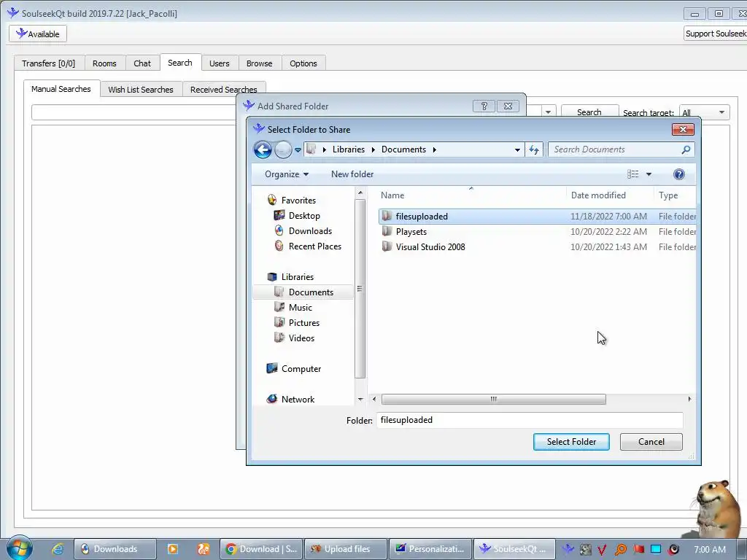Close the Add Shared Folder dialog

coord(508,106)
